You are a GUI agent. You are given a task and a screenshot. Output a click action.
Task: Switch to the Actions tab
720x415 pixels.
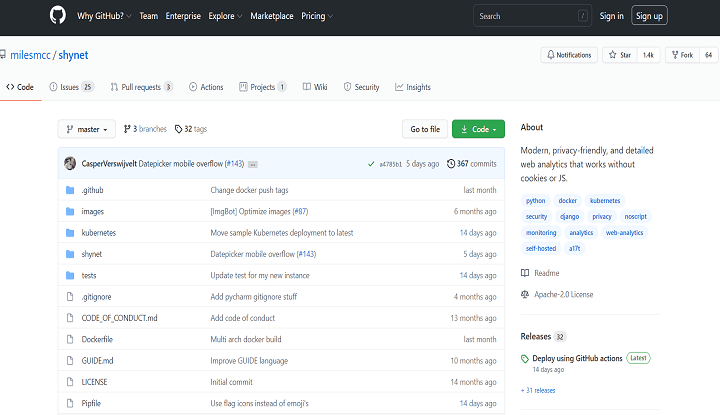click(206, 87)
